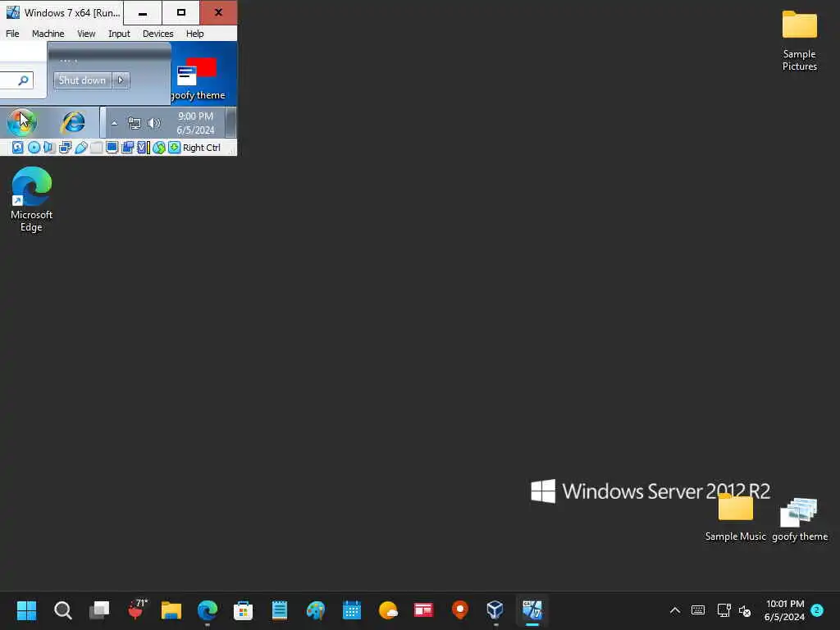Show hidden icons in host tray
The height and width of the screenshot is (630, 840).
pos(675,610)
